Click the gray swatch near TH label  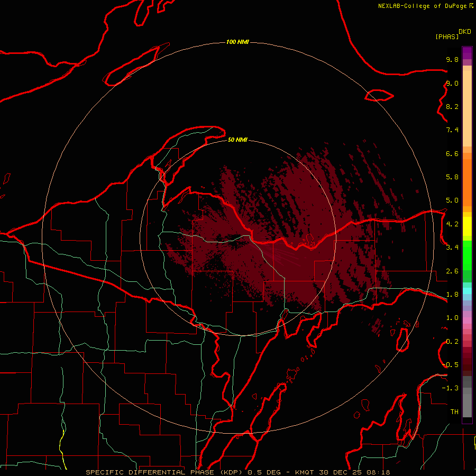467,404
